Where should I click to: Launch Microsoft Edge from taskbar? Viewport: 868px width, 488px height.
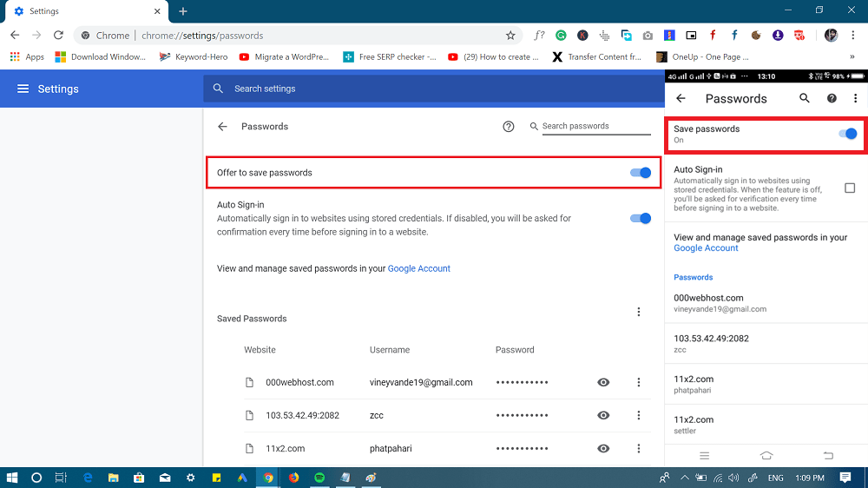88,478
